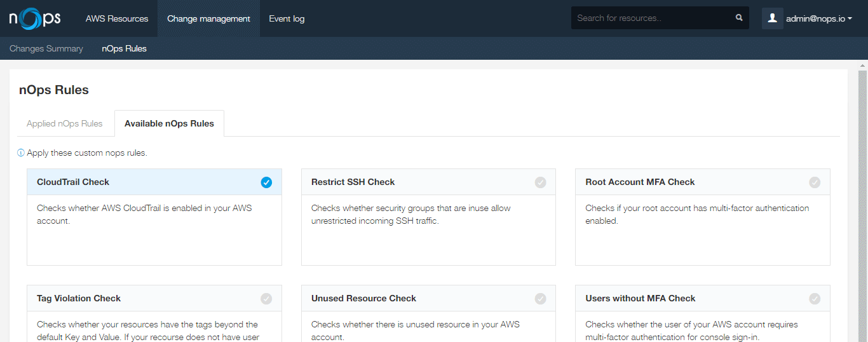Enable the Users without MFA Check rule
This screenshot has width=868, height=342.
[815, 299]
